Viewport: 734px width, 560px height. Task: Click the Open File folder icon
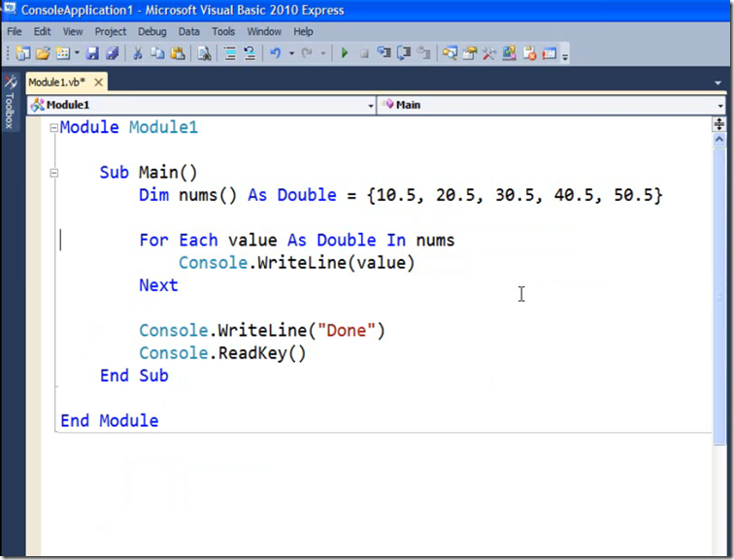coord(43,53)
